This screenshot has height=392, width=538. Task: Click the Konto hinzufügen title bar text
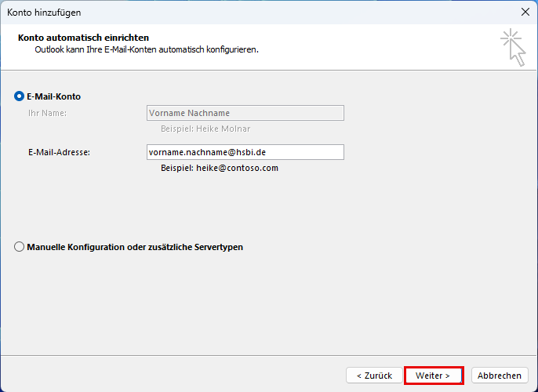[44, 13]
